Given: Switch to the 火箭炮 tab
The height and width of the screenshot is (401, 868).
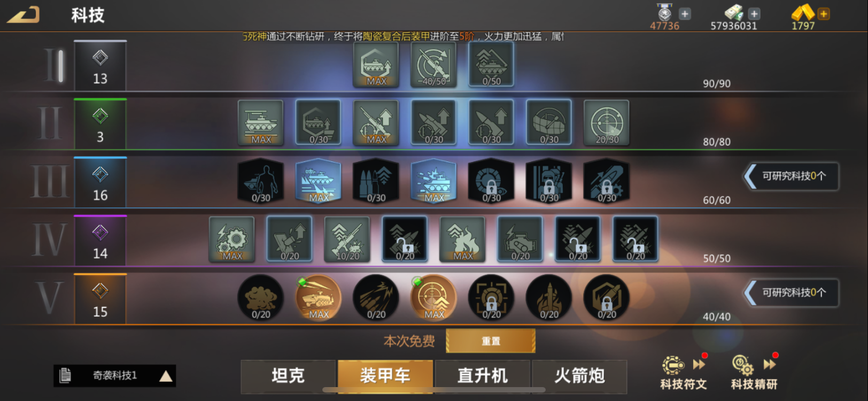Looking at the screenshot, I should click(x=580, y=376).
